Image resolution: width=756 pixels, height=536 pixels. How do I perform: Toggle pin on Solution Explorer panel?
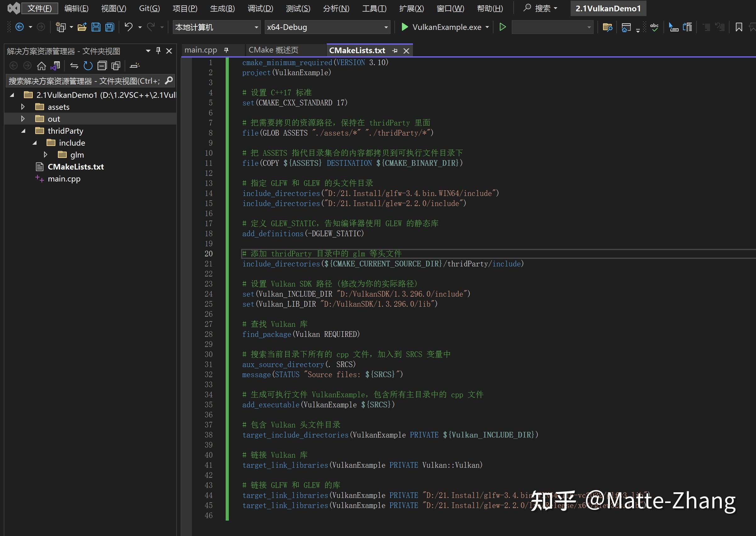click(x=158, y=51)
